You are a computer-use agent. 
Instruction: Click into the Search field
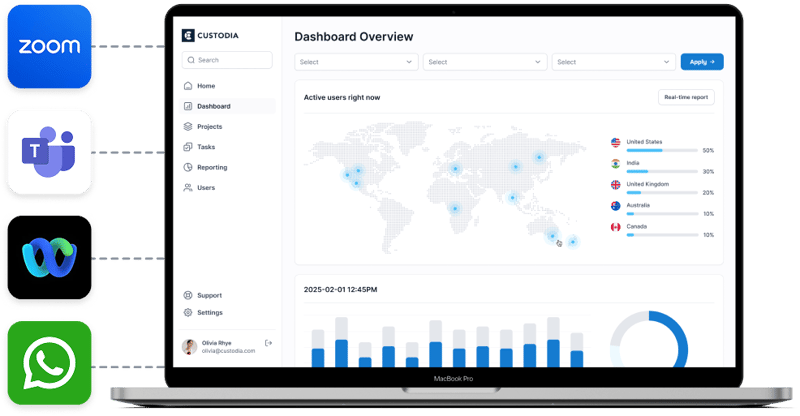click(227, 60)
